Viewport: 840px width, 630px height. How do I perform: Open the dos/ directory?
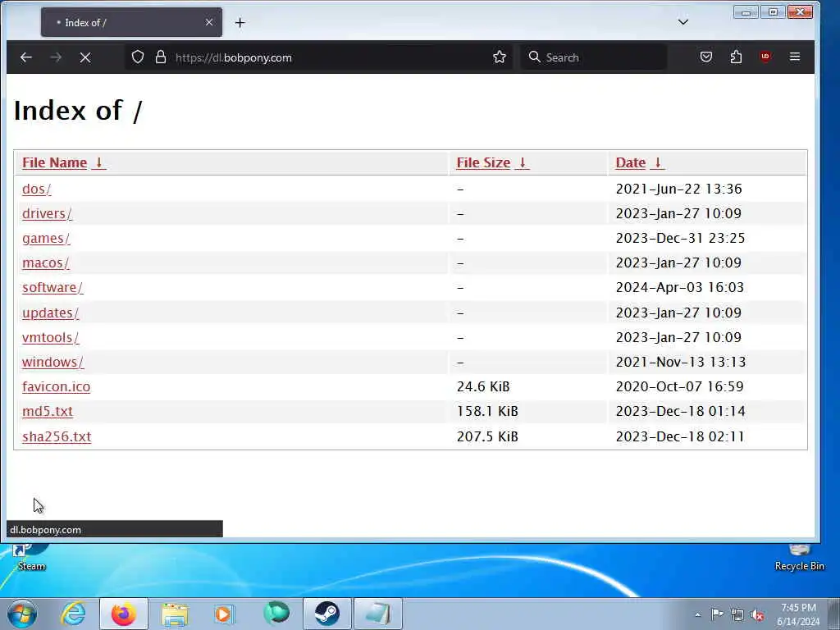[x=36, y=189]
